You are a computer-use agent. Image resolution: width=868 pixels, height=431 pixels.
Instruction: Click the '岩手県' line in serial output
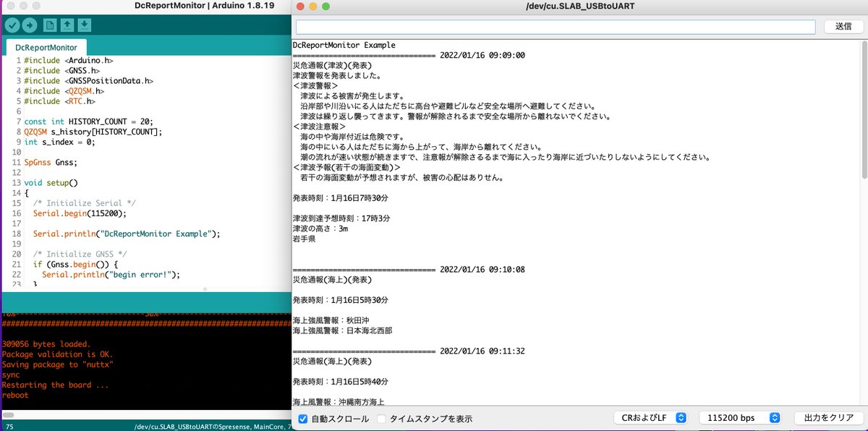[x=305, y=238]
